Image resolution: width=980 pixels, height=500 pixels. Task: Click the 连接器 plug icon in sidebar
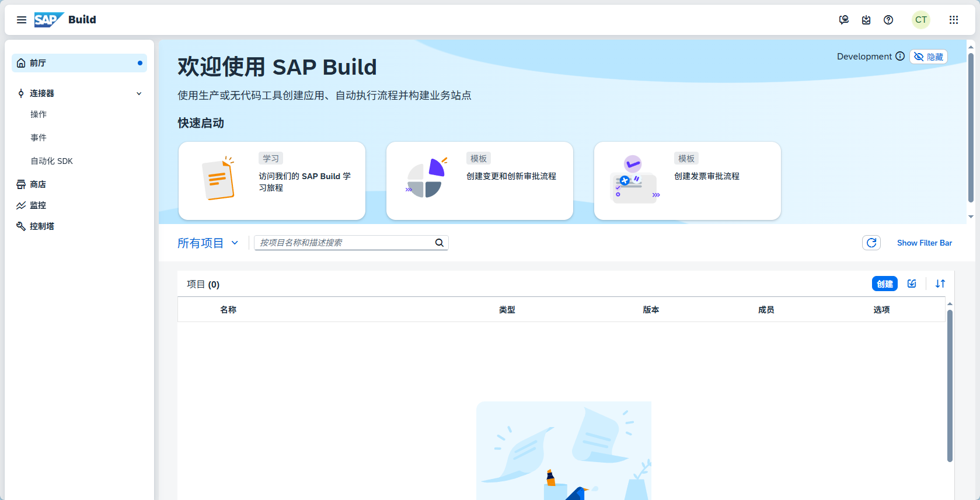[x=21, y=93]
